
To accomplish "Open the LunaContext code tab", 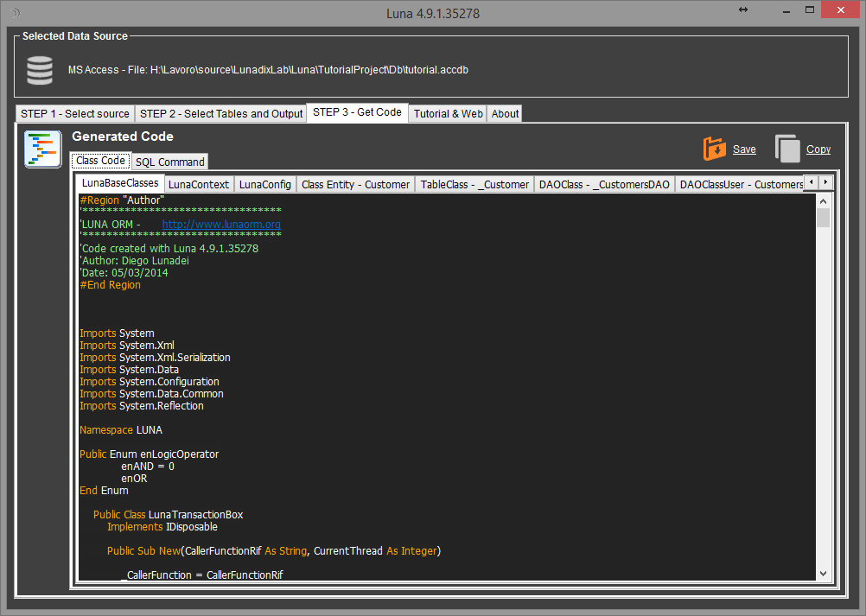I will click(199, 184).
